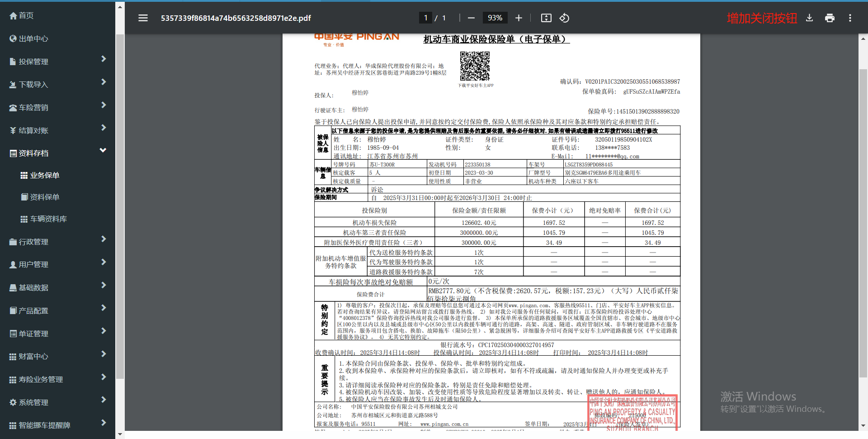Rotate the PDF document counterclockwise
Screen dimensions: 868x439
pyautogui.click(x=564, y=18)
